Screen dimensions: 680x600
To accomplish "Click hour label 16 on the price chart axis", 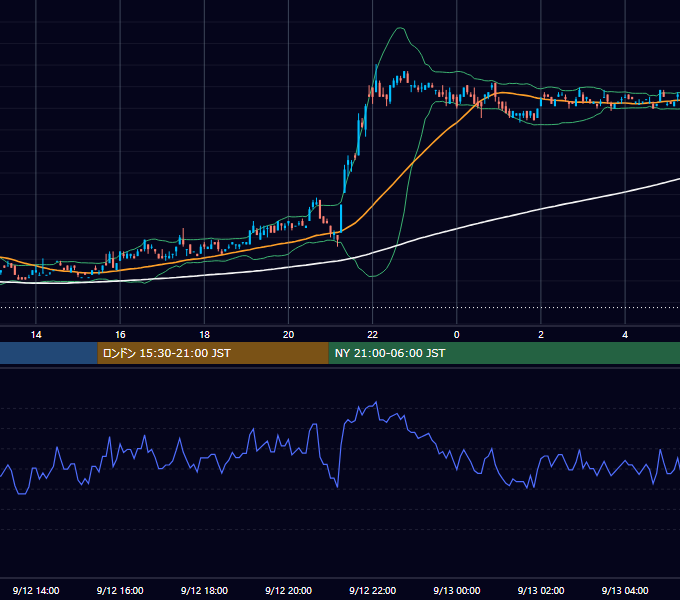I will click(120, 335).
